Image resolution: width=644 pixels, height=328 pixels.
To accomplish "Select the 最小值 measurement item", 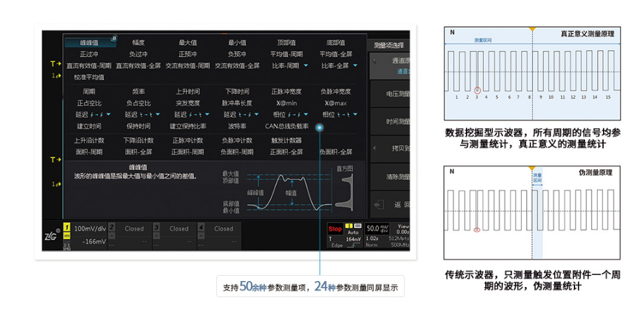I will (x=237, y=43).
